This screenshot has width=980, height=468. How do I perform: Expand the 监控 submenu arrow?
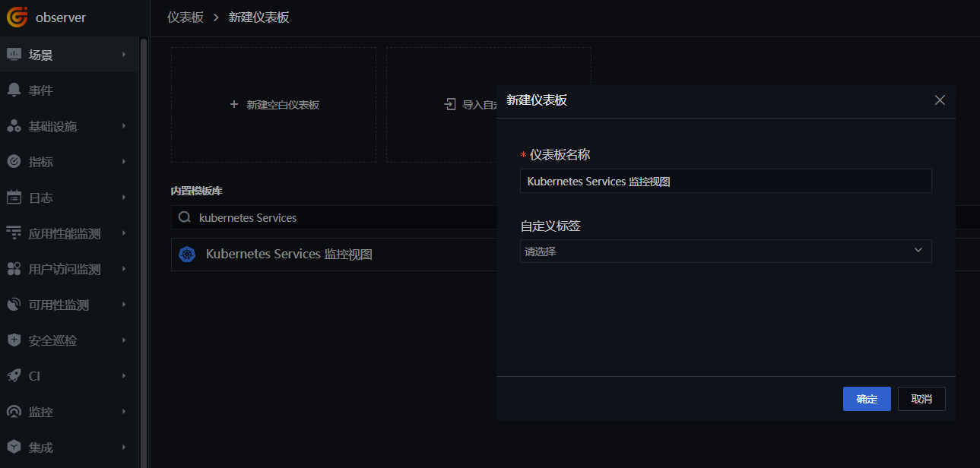[x=124, y=412]
